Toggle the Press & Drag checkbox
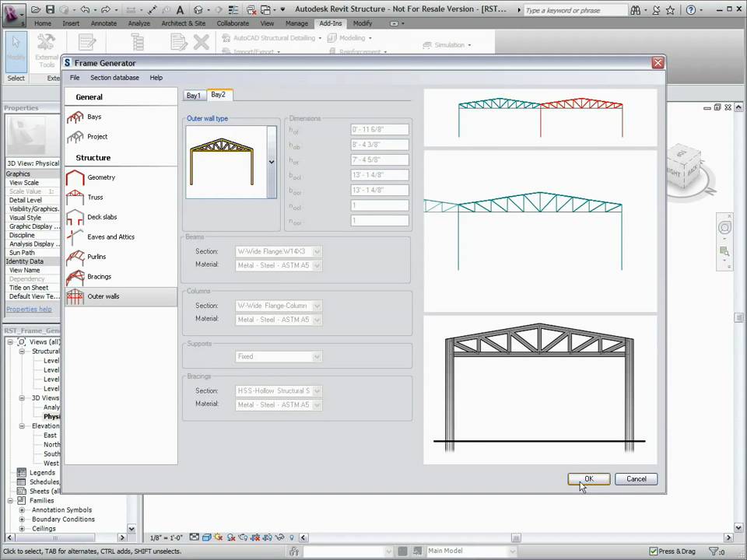 click(x=654, y=551)
